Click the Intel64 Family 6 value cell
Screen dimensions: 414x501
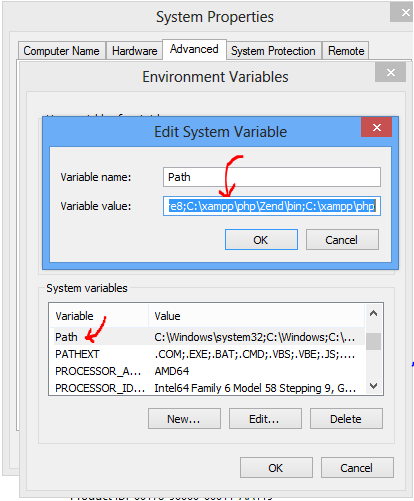[x=255, y=388]
